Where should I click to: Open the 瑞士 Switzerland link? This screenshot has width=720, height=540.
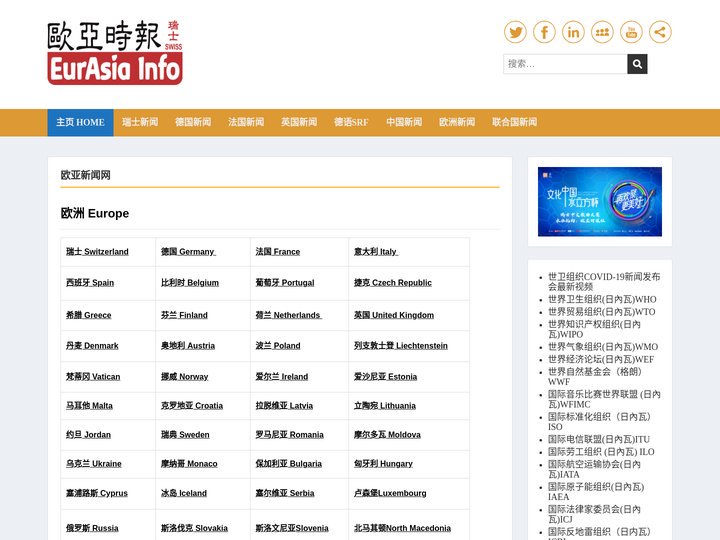pos(97,252)
